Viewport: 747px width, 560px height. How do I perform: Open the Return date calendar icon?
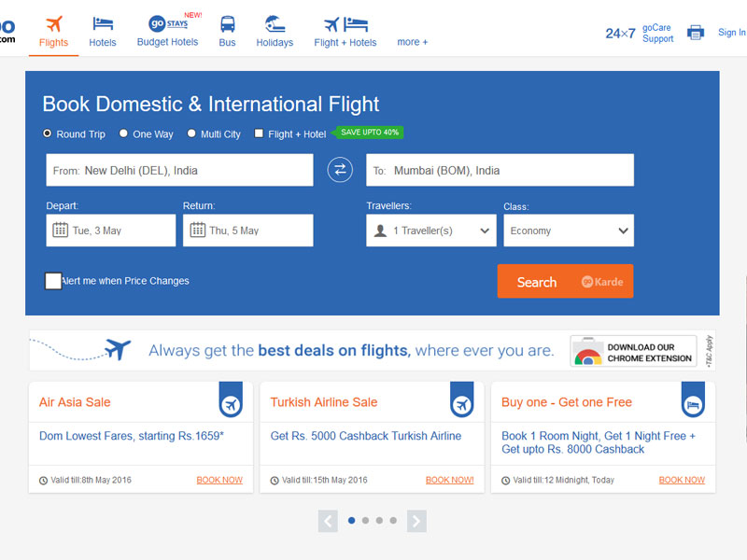point(197,230)
